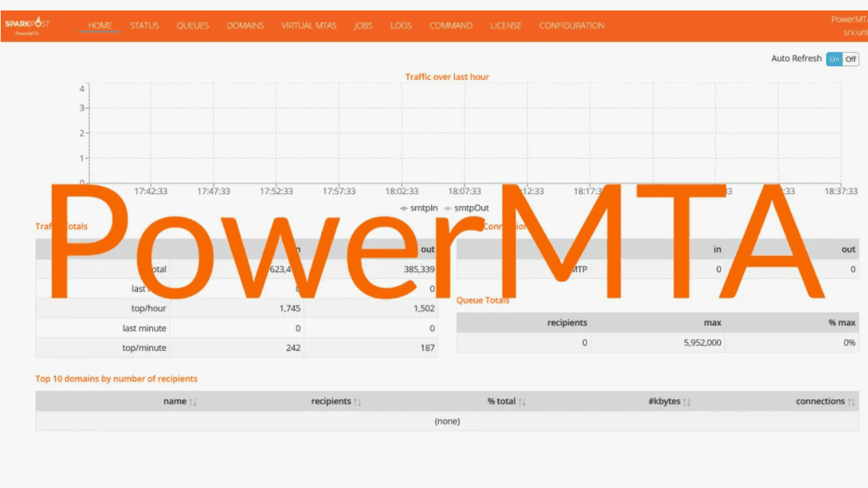This screenshot has width=868, height=488.
Task: Click the 0% queue max value
Action: [x=848, y=343]
